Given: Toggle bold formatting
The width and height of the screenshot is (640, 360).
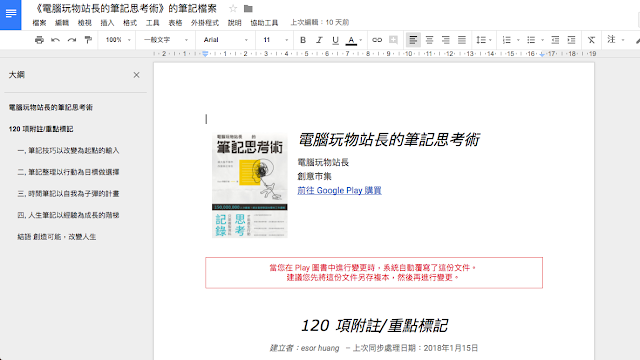Looking at the screenshot, I should click(303, 40).
